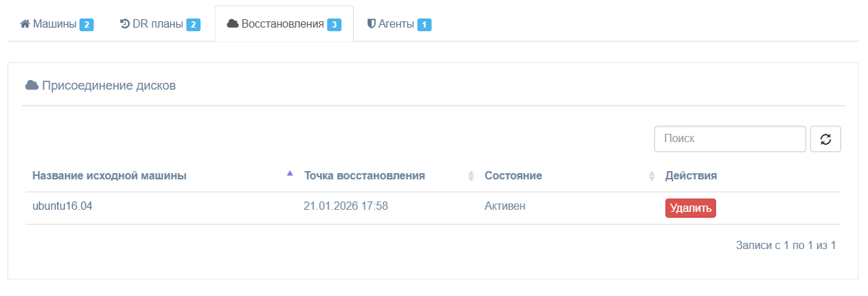
Task: Click the history icon in DR планы tab
Action: tap(124, 24)
